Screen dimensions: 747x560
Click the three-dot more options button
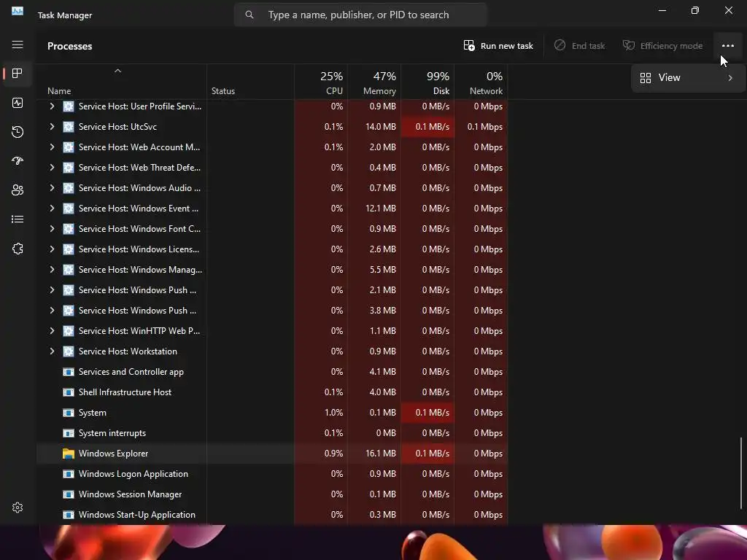(727, 46)
